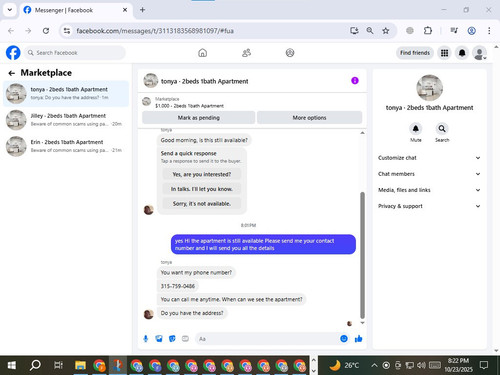The image size is (500, 375).
Task: Click the chat message scrollbar
Action: point(362,255)
